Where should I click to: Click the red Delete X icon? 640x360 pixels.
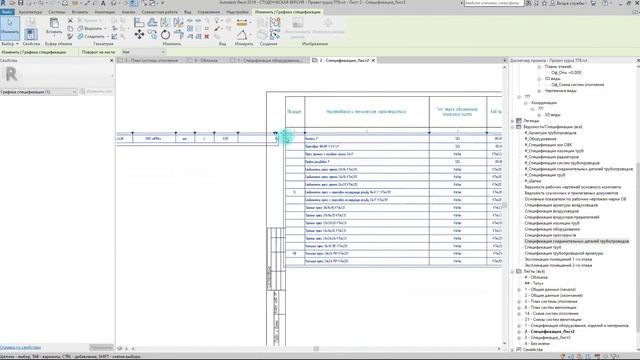point(207,37)
